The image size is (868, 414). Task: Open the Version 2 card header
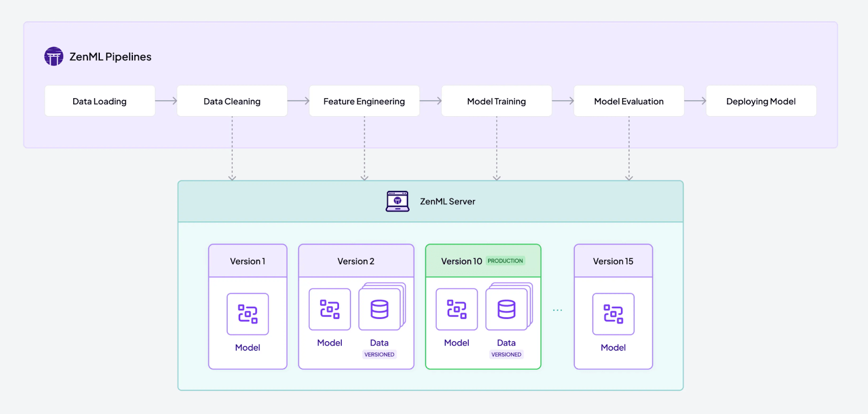point(356,261)
